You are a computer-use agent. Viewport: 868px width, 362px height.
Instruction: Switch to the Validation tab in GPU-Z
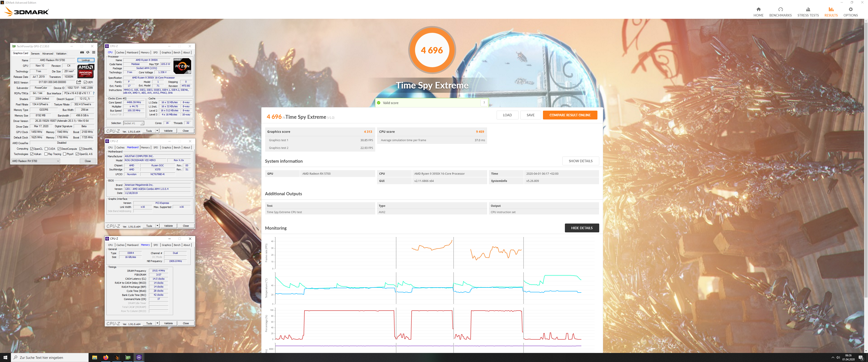pos(61,53)
